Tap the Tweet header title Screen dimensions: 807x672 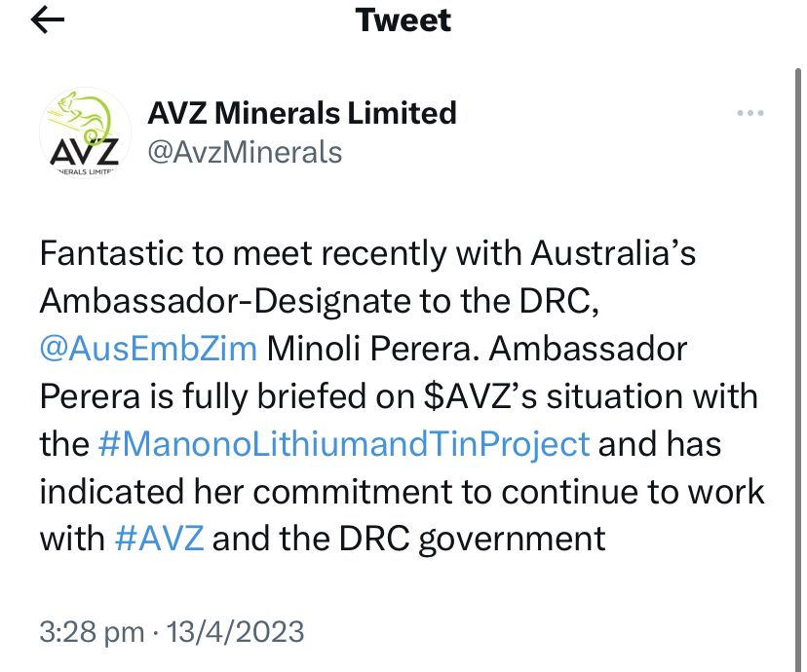(x=403, y=20)
